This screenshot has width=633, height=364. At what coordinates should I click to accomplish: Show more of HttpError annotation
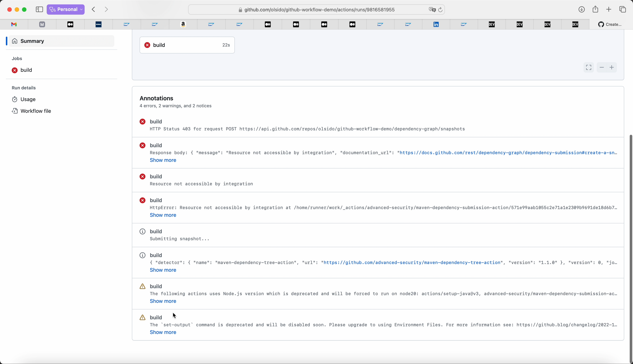click(163, 215)
